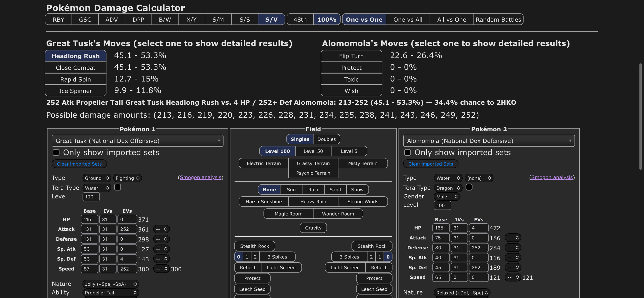Click the page vertical scrollbar

[640, 117]
